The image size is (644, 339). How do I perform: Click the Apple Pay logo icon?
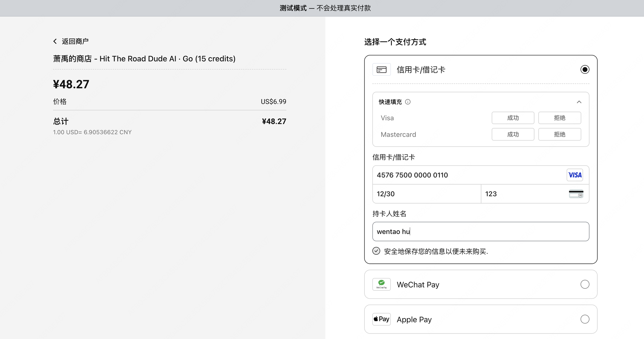[x=382, y=319]
